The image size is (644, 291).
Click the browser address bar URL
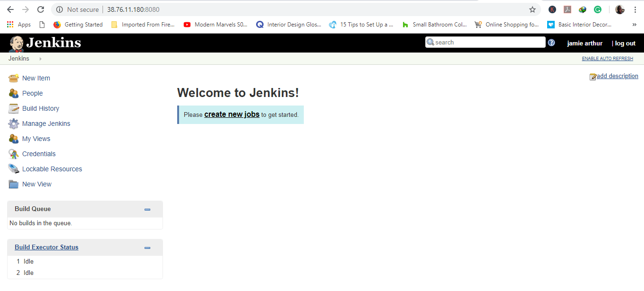coord(133,9)
